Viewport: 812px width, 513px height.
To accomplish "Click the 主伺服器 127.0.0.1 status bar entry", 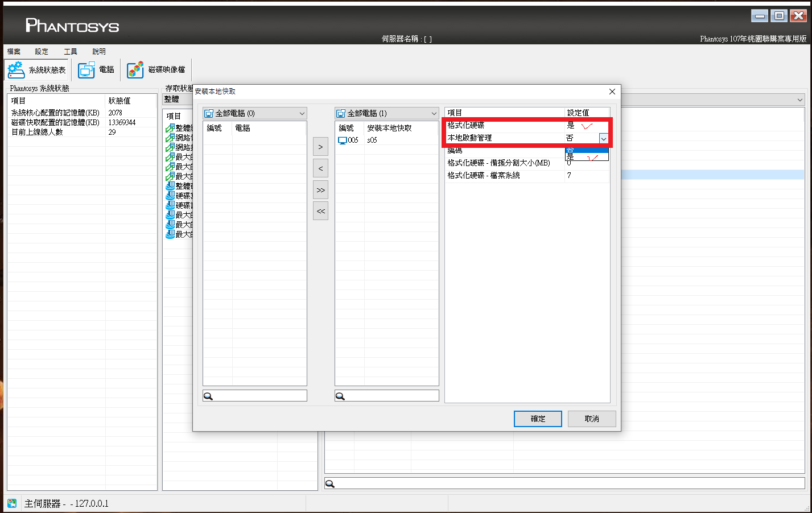I will click(66, 503).
